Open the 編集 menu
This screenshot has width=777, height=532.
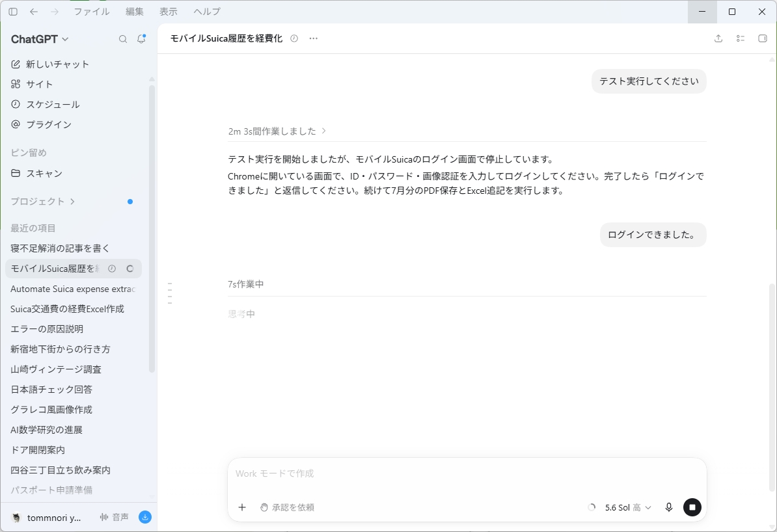134,12
